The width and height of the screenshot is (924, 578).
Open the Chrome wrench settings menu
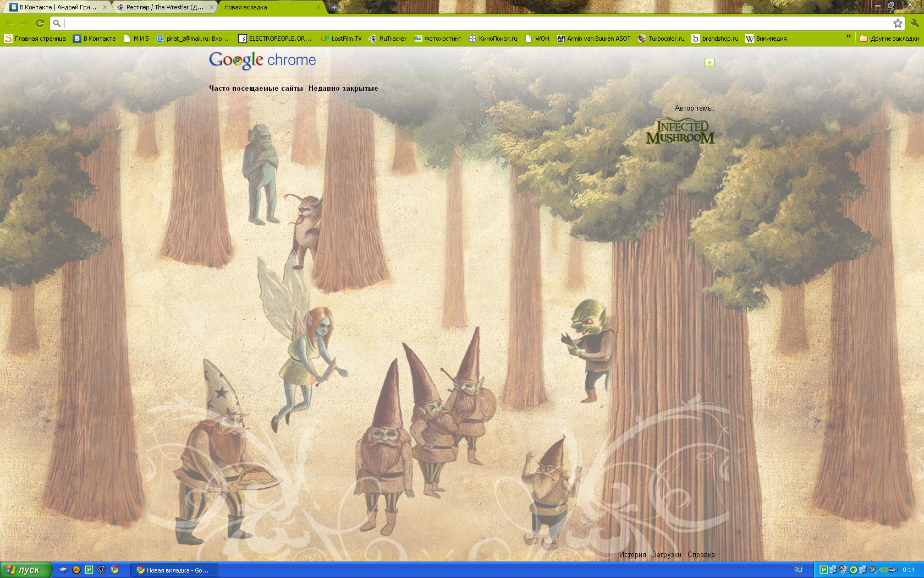[915, 23]
